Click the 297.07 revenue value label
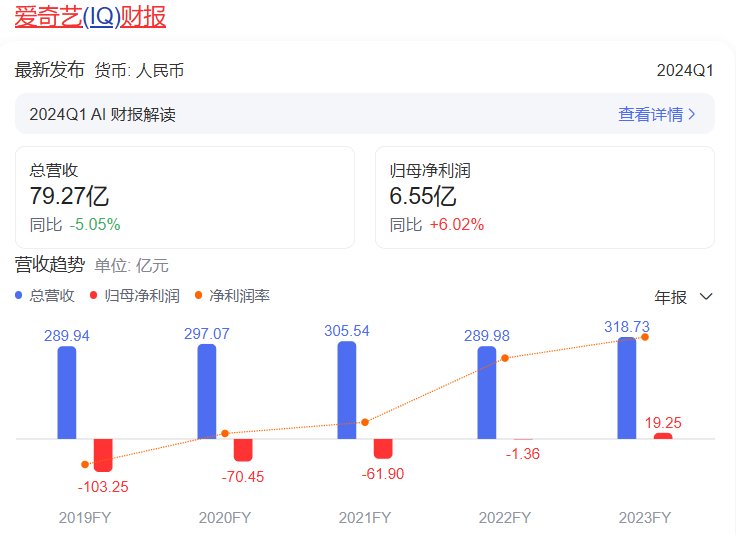736x535 pixels. coord(207,334)
